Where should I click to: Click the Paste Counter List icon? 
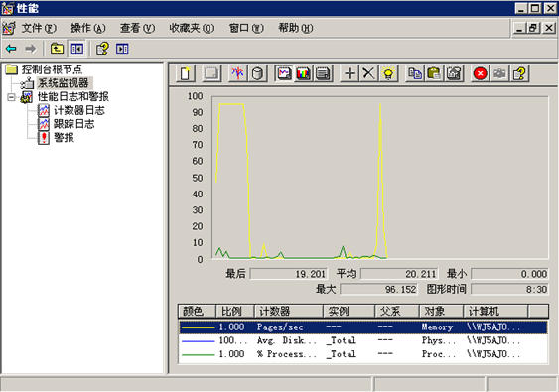434,73
